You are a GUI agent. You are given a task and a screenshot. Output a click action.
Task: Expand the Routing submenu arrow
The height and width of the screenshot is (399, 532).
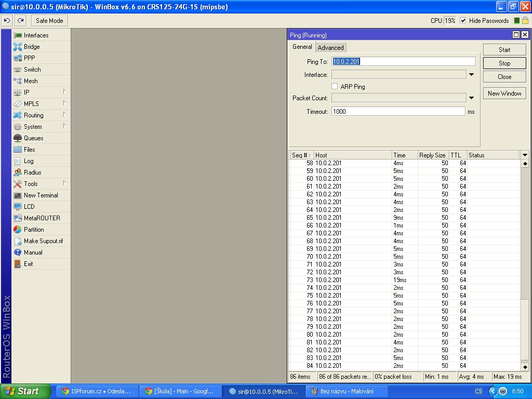64,115
